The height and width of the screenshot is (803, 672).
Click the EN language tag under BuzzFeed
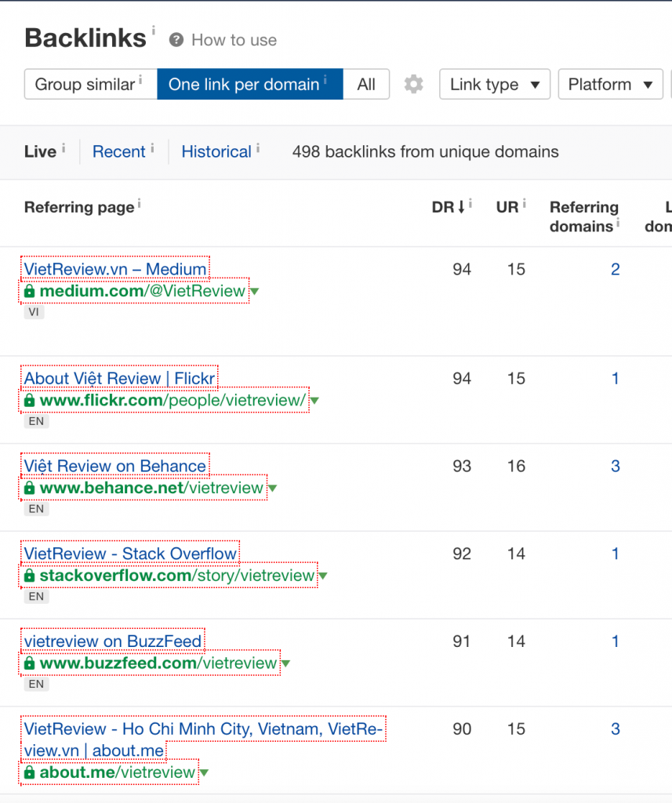pos(36,684)
